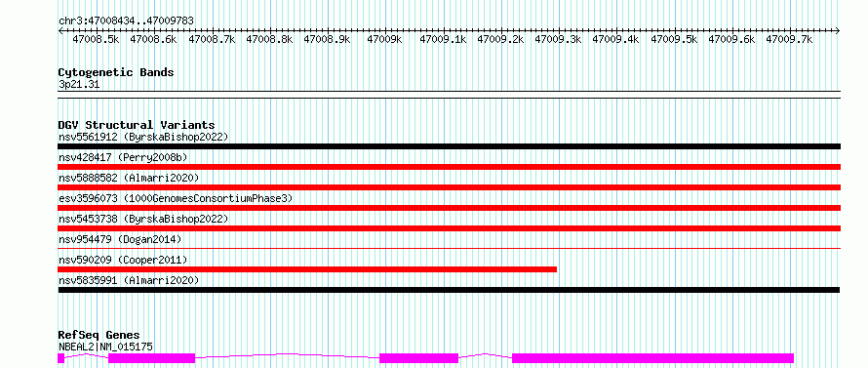Click the red esv3596073 variant bar

tap(450, 208)
